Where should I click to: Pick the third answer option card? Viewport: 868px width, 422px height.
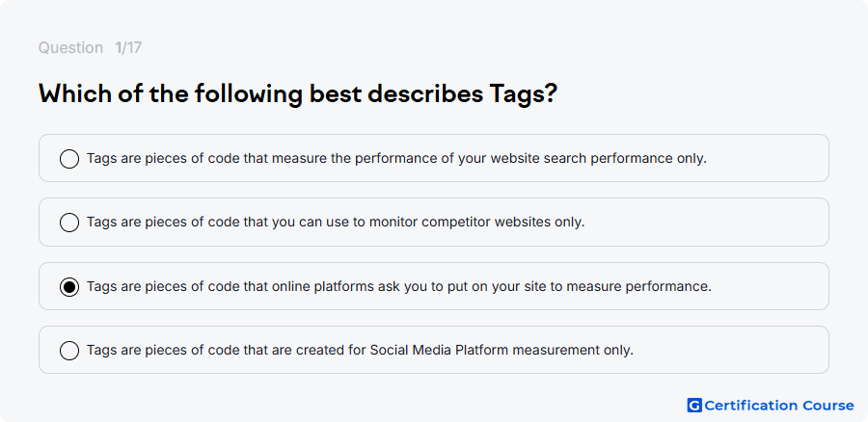pyautogui.click(x=433, y=286)
